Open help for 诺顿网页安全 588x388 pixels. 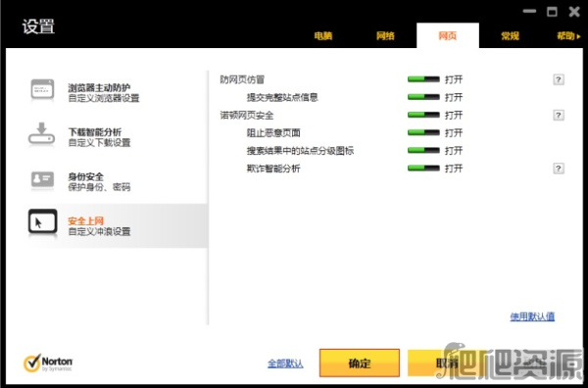558,115
